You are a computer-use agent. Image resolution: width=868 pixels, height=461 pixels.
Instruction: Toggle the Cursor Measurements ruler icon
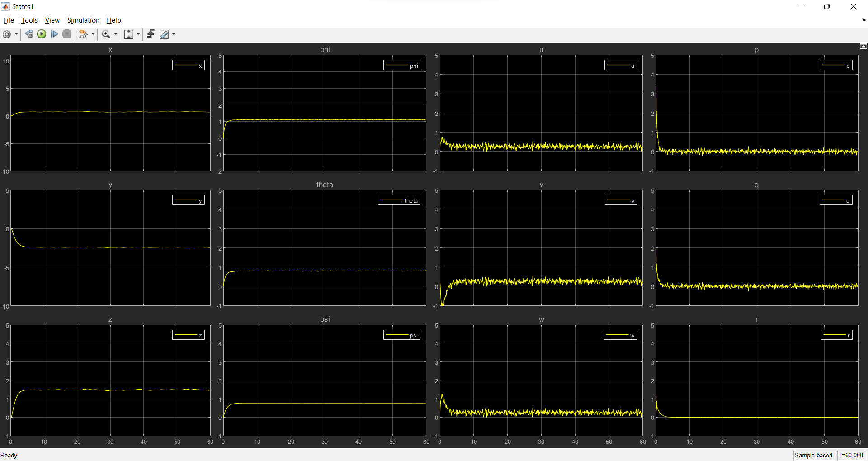[164, 34]
